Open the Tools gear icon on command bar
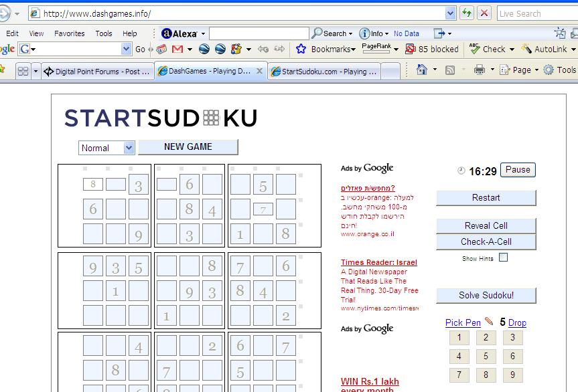This screenshot has height=392, width=578. point(549,70)
